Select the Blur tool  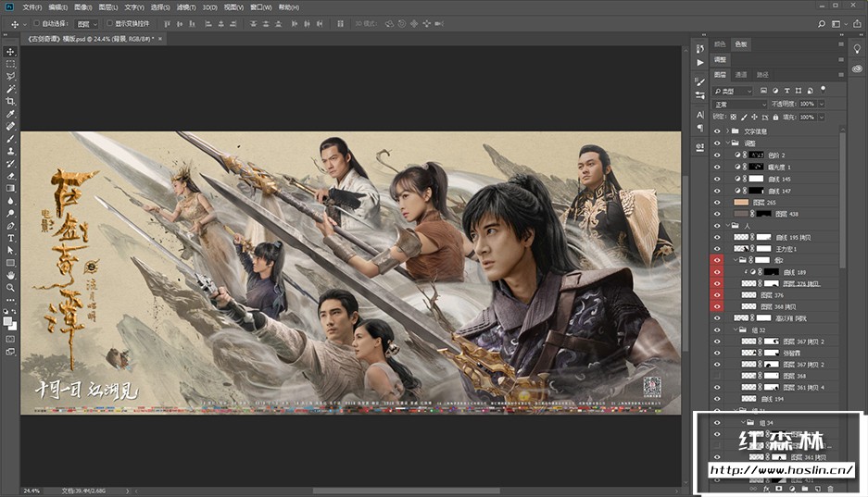(10, 201)
